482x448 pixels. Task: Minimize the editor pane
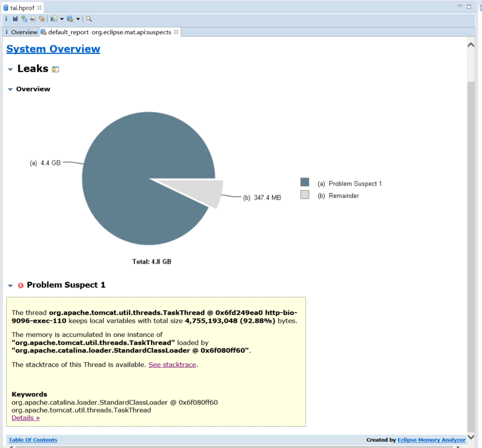coord(460,6)
